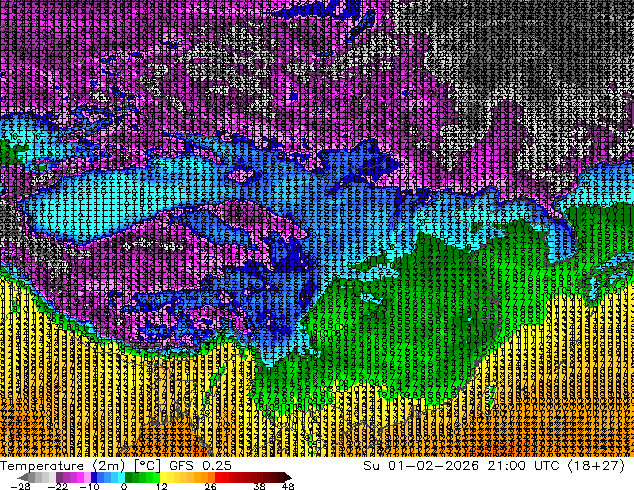Click the dark brown right arrow tip of color scale
634x490 pixels.
pos(289,477)
